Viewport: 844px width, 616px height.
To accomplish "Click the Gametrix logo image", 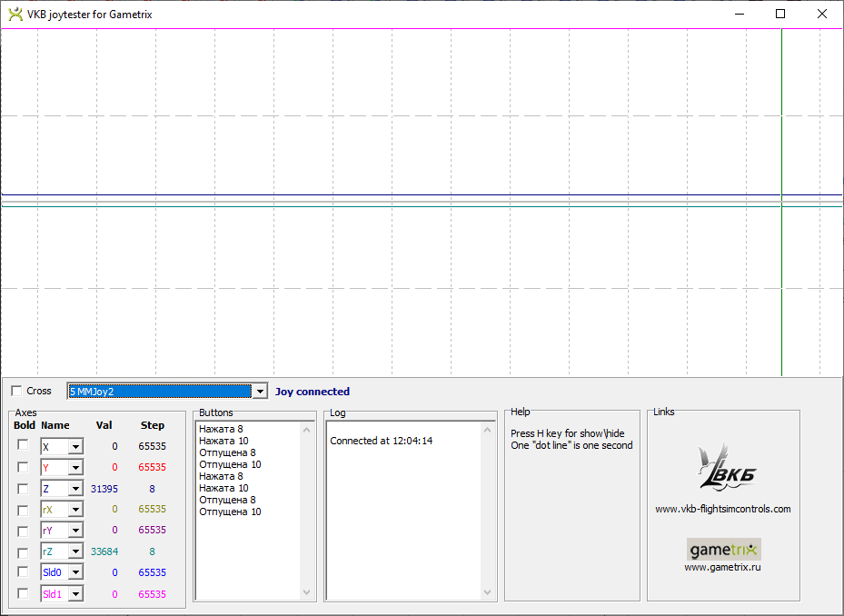I will [x=723, y=550].
